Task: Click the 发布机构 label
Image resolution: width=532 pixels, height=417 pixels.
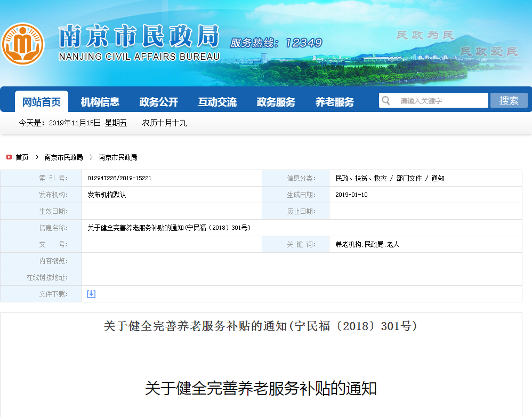Action: (x=53, y=195)
